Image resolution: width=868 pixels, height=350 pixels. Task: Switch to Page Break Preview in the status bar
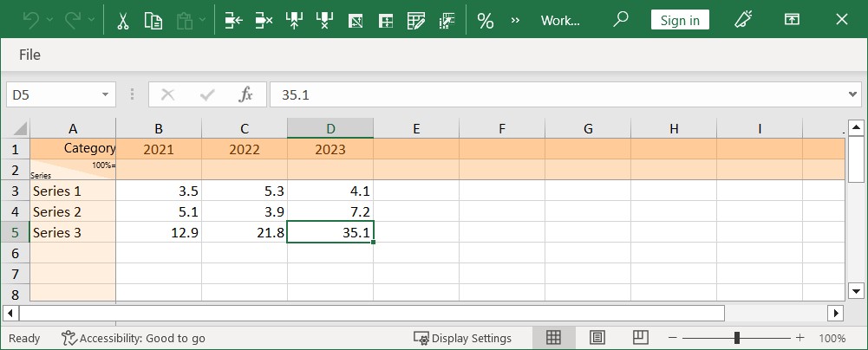[x=641, y=337]
